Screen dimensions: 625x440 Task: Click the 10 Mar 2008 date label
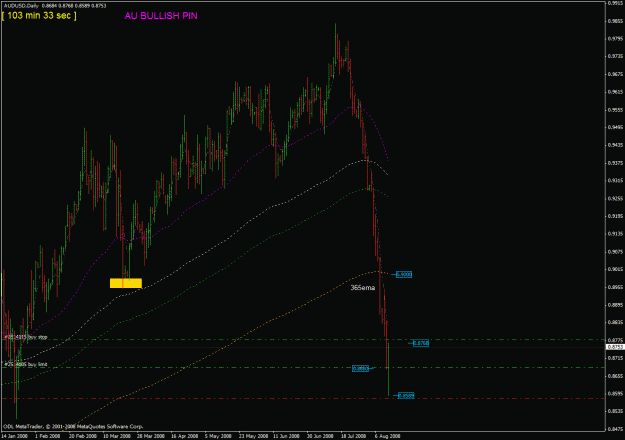tap(117, 436)
